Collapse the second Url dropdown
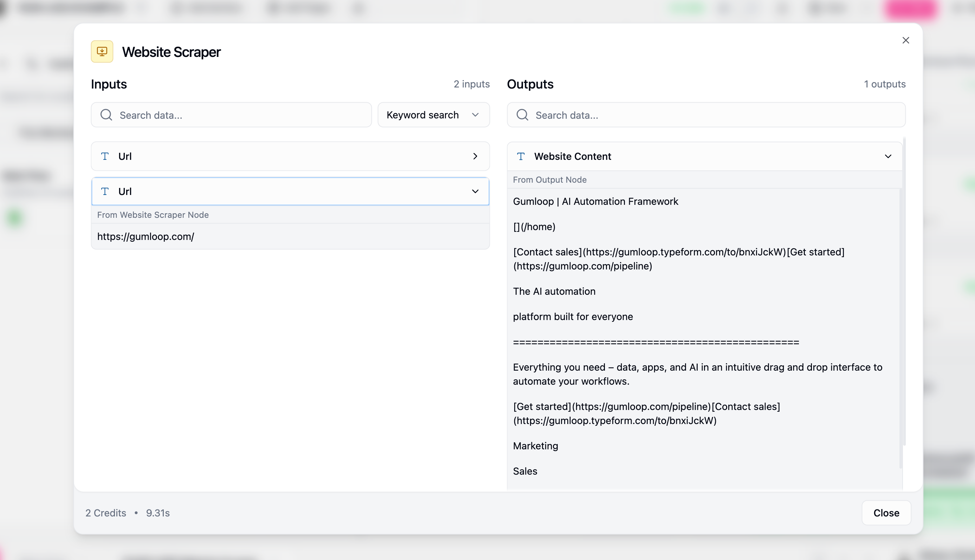The image size is (975, 560). (x=476, y=191)
